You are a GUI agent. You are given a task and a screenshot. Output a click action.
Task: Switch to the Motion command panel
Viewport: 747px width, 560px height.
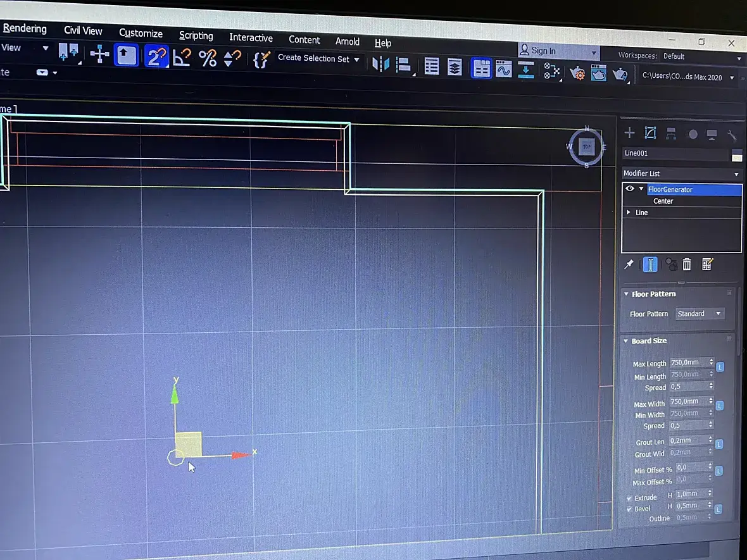(693, 134)
